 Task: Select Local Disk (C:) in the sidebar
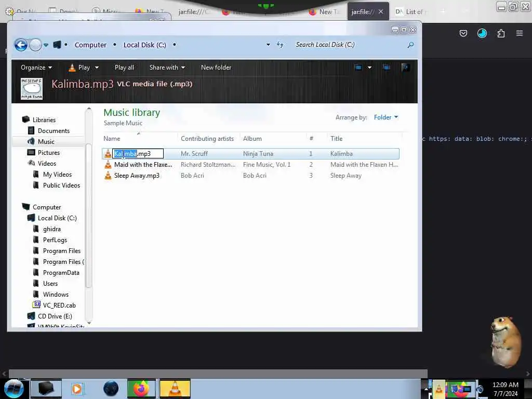57,218
